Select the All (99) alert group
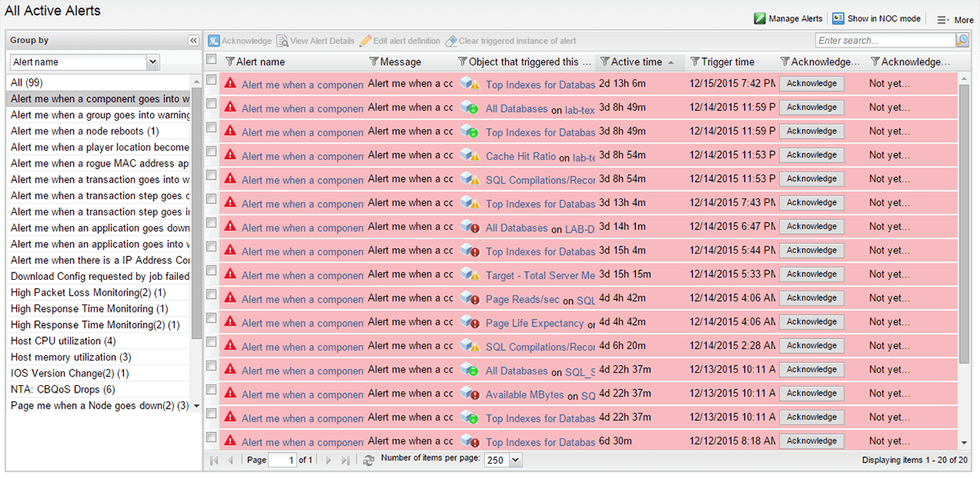The image size is (980, 479). [x=24, y=82]
